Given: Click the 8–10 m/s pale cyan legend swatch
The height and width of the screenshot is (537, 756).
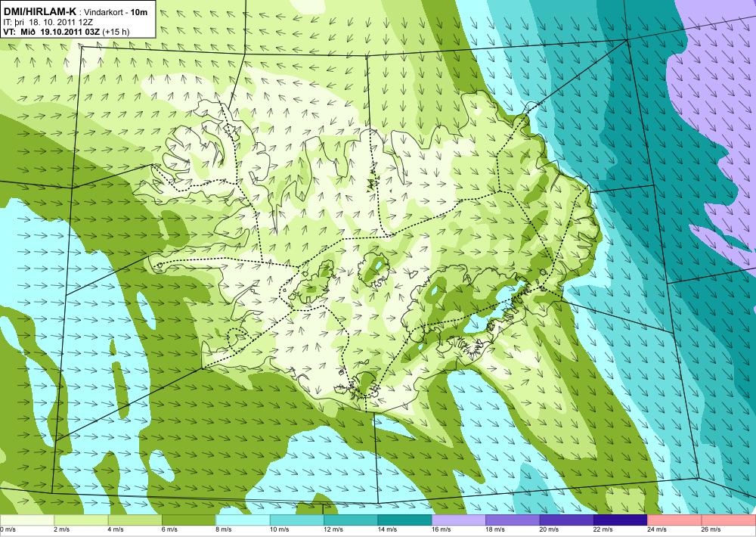Looking at the screenshot, I should (x=243, y=520).
